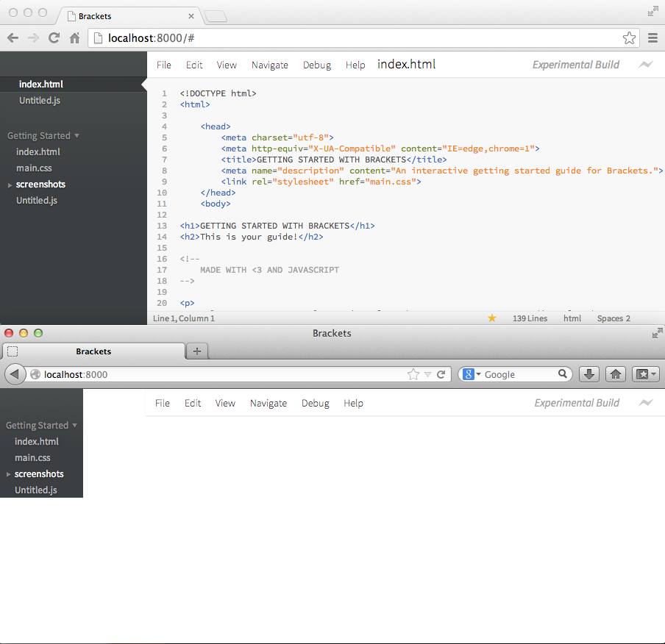This screenshot has width=665, height=644.
Task: Open index.html in Chrome project tree
Action: [38, 151]
